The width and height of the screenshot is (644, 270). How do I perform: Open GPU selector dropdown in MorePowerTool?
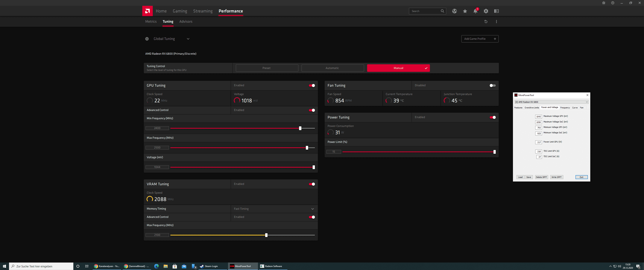551,102
